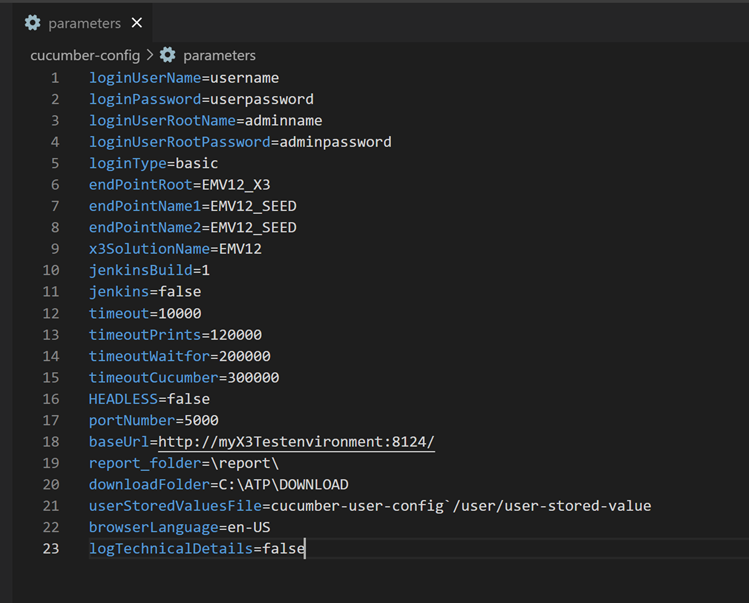Viewport: 749px width, 603px height.
Task: Follow the baseUrl myX3Testenvironment link
Action: pos(296,442)
